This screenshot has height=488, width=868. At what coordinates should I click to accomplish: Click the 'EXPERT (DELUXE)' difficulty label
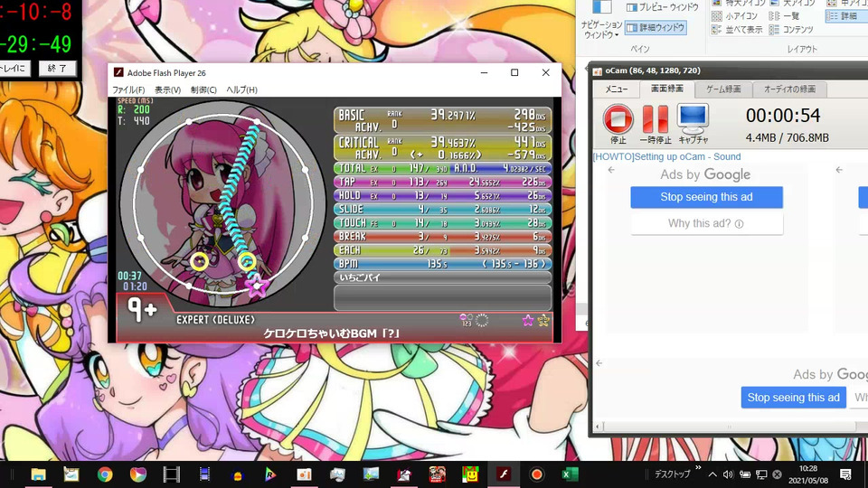coord(215,320)
